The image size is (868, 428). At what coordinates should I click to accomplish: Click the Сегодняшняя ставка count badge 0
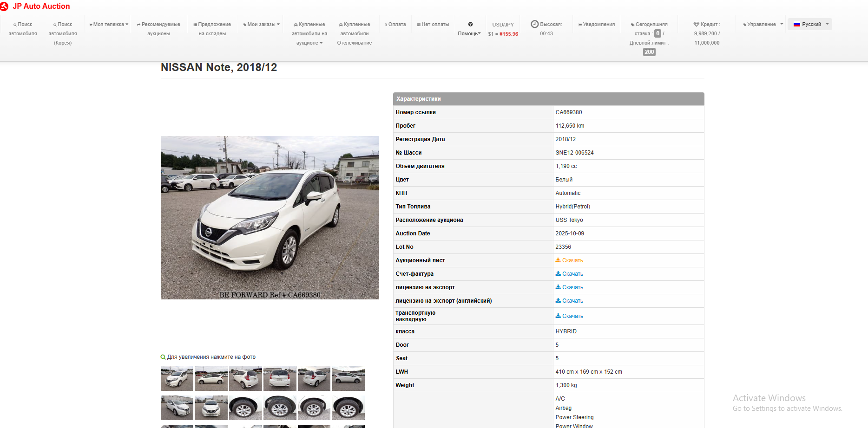pos(658,33)
